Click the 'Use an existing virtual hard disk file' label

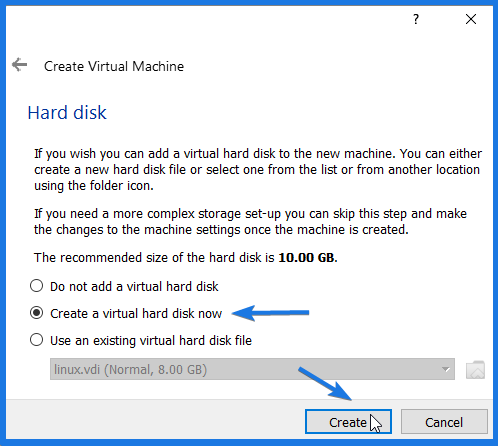tap(151, 341)
